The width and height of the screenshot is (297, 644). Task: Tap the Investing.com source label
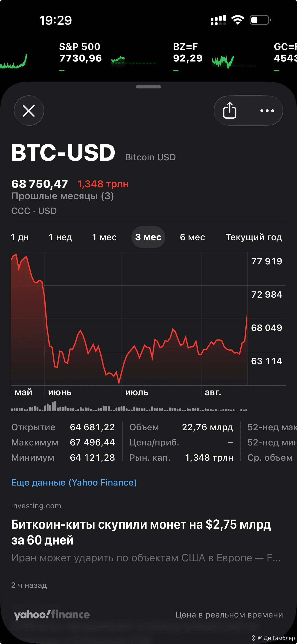coord(36,506)
